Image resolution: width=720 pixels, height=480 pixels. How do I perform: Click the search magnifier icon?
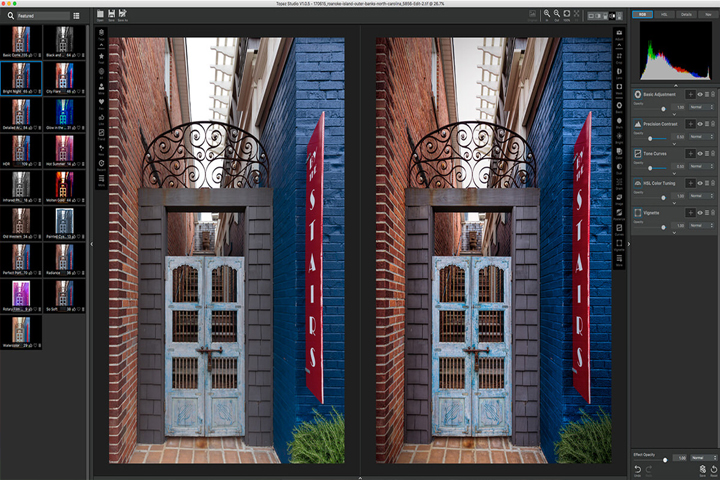click(11, 16)
